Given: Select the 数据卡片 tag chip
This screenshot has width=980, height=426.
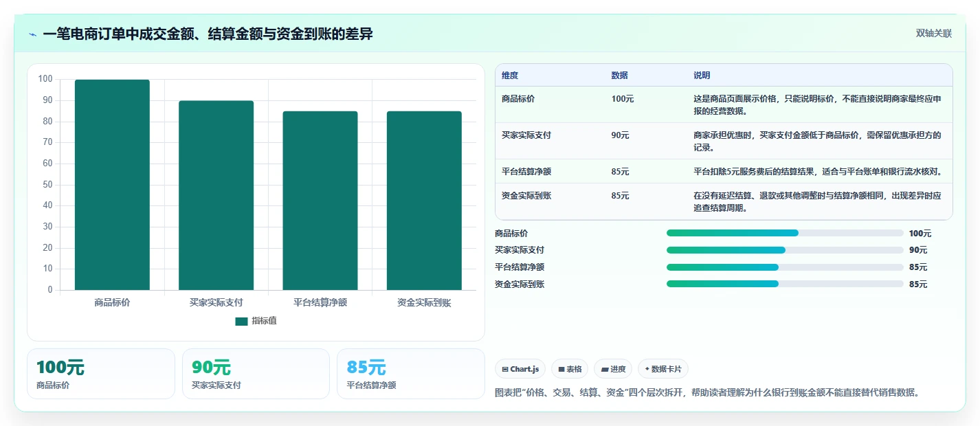Looking at the screenshot, I should [663, 369].
